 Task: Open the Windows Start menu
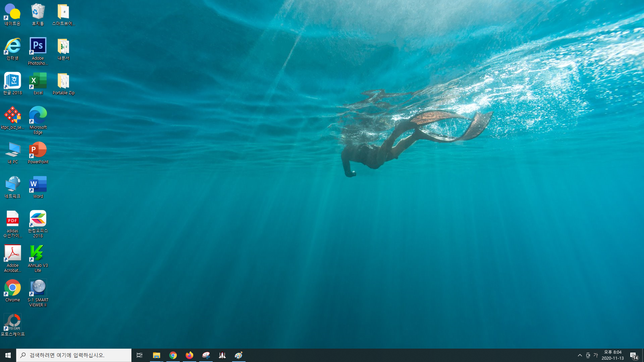[x=8, y=355]
